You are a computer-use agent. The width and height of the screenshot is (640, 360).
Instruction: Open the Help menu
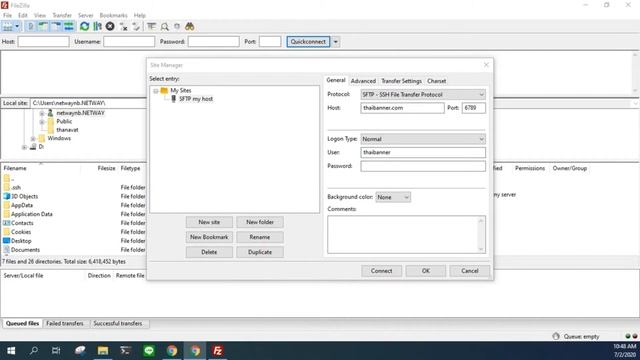tap(140, 15)
